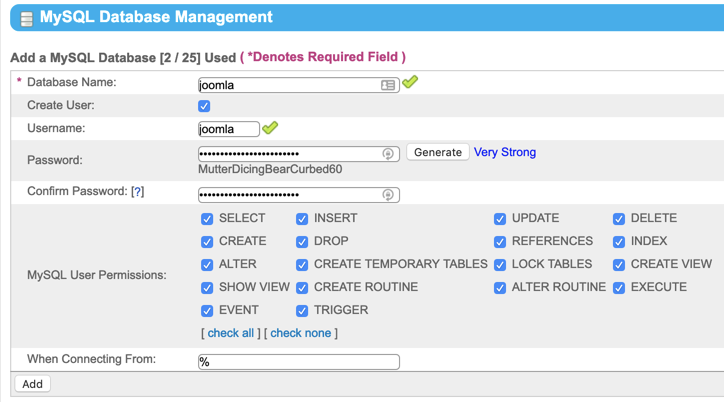
Task: Focus the When Connecting From input field
Action: 298,362
